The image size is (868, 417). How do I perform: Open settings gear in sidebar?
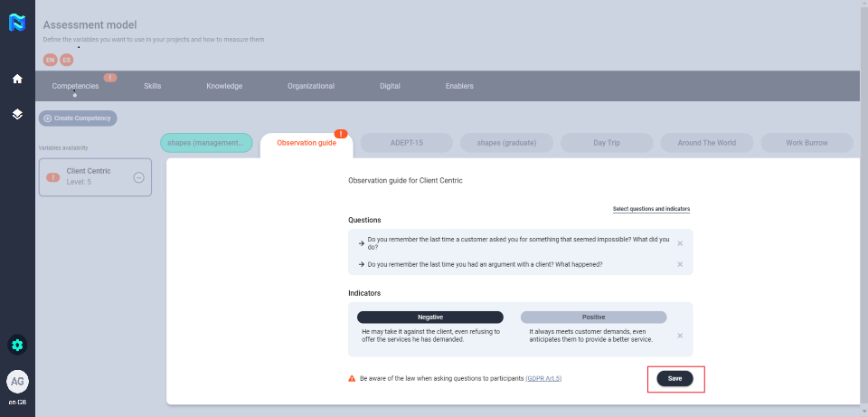[17, 345]
